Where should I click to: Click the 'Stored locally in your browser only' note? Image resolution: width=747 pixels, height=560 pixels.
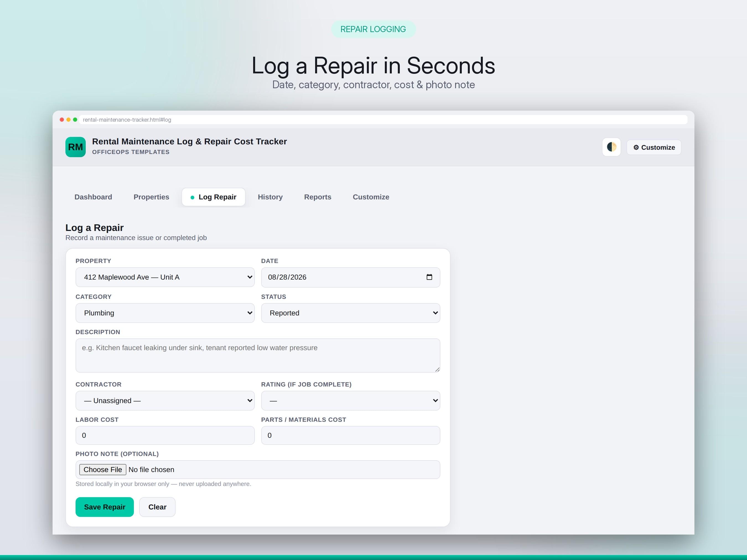(x=164, y=484)
